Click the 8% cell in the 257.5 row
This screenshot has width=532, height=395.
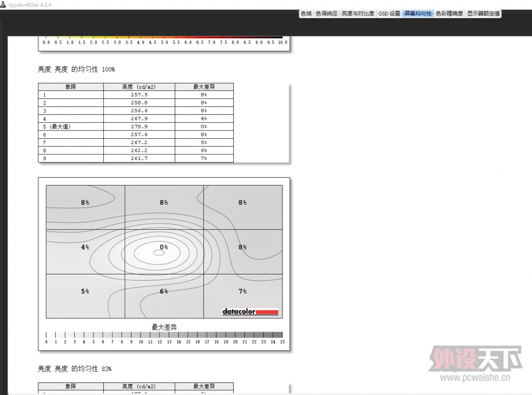click(x=204, y=95)
